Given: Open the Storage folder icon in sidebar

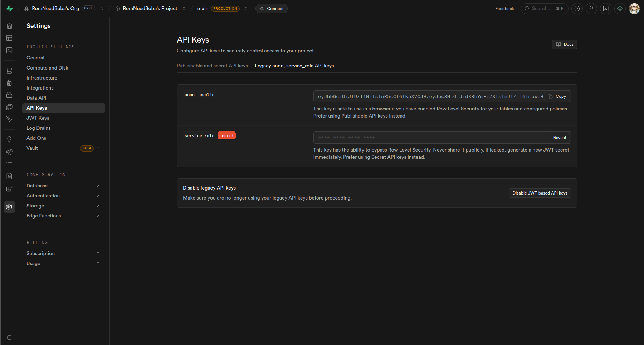Looking at the screenshot, I should point(9,95).
